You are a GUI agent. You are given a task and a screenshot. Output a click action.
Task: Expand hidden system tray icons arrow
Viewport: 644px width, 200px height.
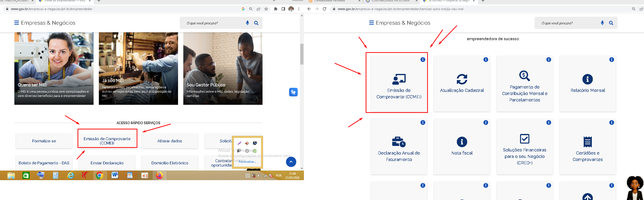[247, 176]
